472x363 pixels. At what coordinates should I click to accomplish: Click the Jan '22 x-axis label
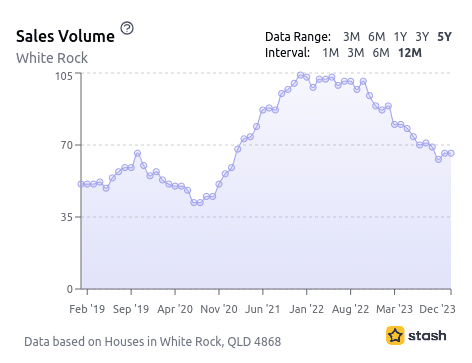point(307,309)
